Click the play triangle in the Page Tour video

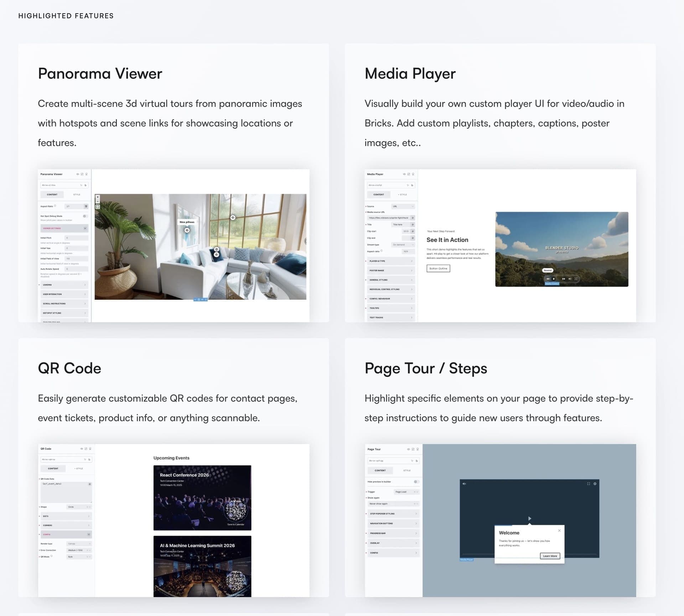530,518
